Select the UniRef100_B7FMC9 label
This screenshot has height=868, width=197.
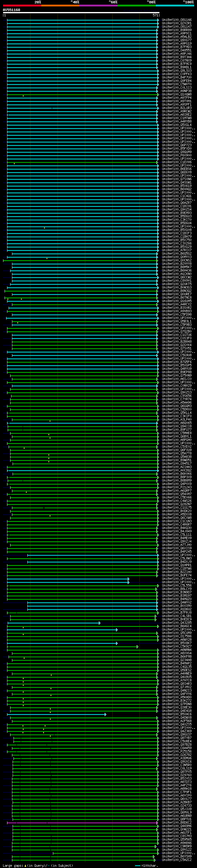[x=177, y=64]
